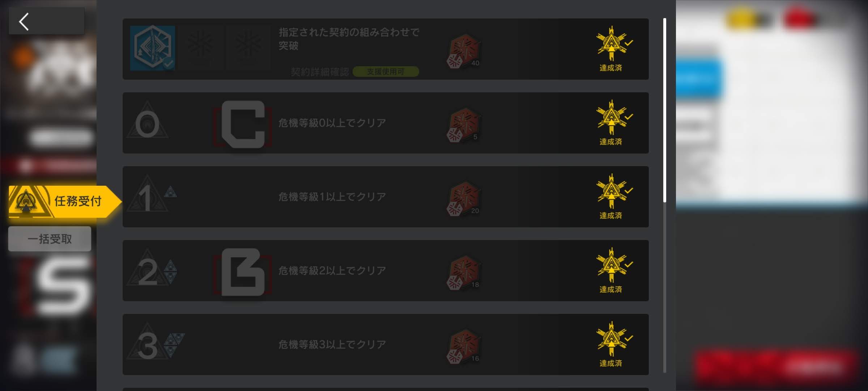This screenshot has width=868, height=391.
Task: Click the mission list vertical scrollbar
Action: coord(664,195)
